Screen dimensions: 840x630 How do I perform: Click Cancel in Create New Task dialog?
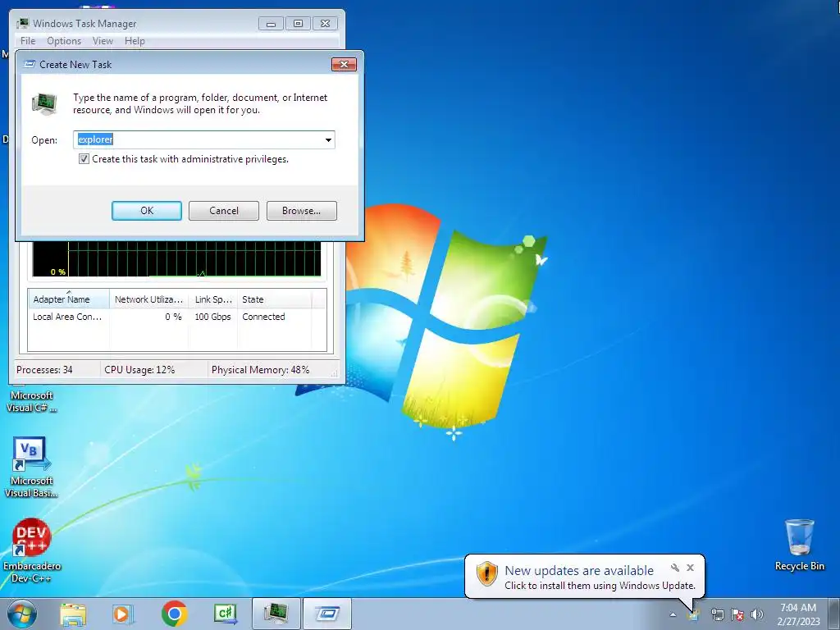223,211
